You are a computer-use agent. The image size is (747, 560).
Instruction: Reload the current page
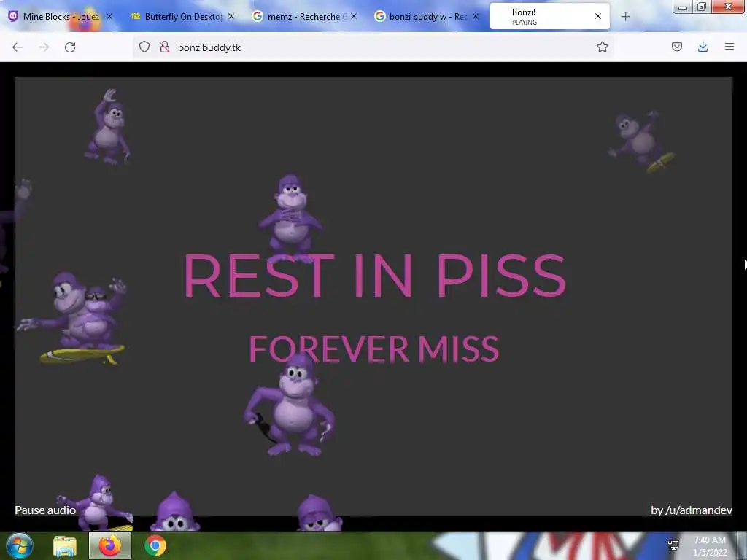coord(70,47)
